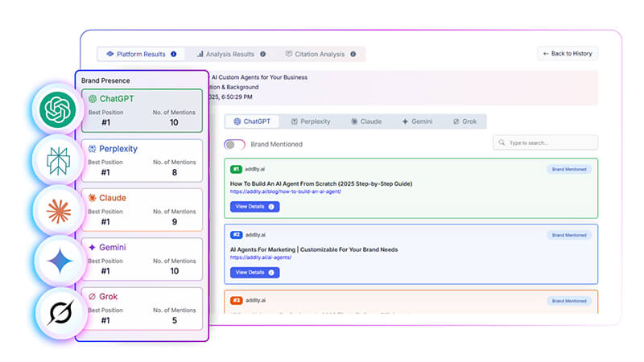Switch to the Platform Results tab
Viewport: 644px width, 362px height.
(x=141, y=54)
